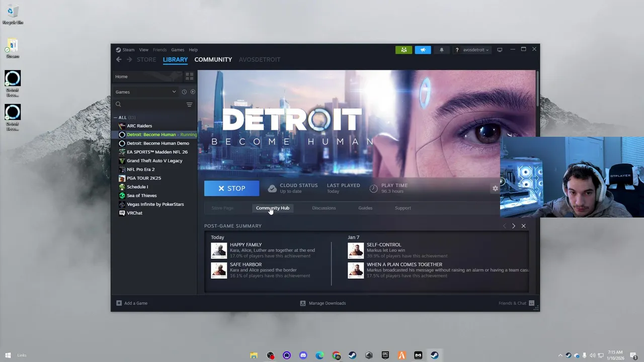
Task: Switch to the STORE tab
Action: click(146, 59)
